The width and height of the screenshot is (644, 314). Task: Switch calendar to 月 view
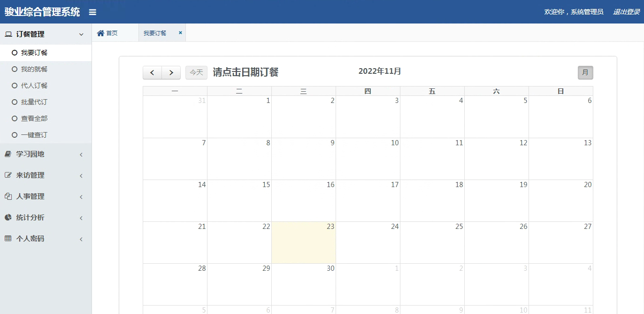tap(585, 72)
